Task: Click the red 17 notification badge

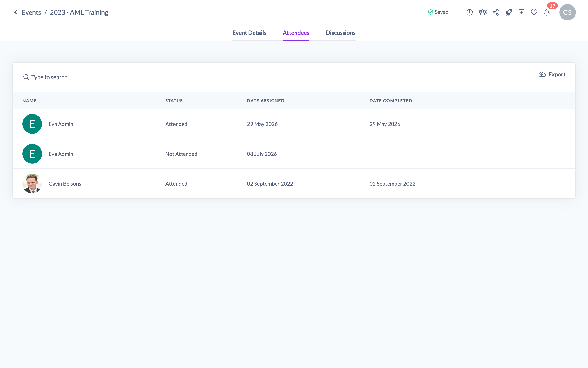Action: coord(552,6)
